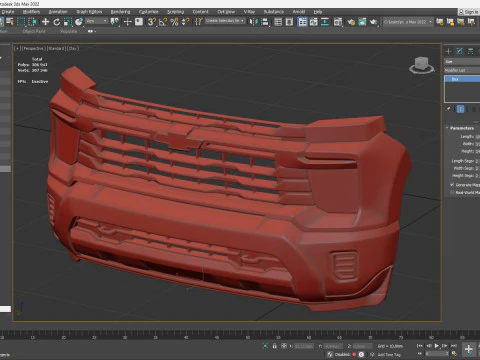The height and width of the screenshot is (360, 480).
Task: Toggle the Ribbon display icon
Action: tap(302, 22)
